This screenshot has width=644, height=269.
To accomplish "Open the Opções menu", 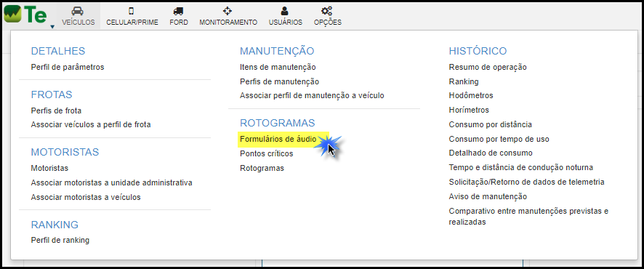I will tap(327, 23).
